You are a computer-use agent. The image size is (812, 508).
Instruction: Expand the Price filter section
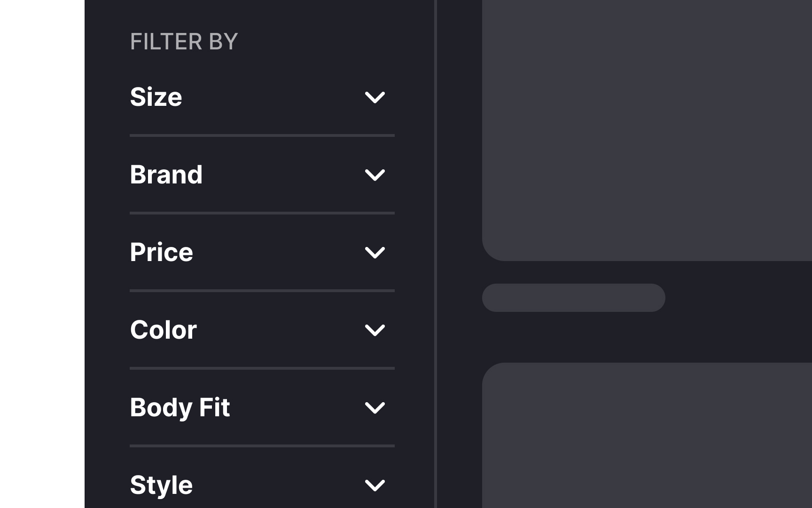coord(262,252)
